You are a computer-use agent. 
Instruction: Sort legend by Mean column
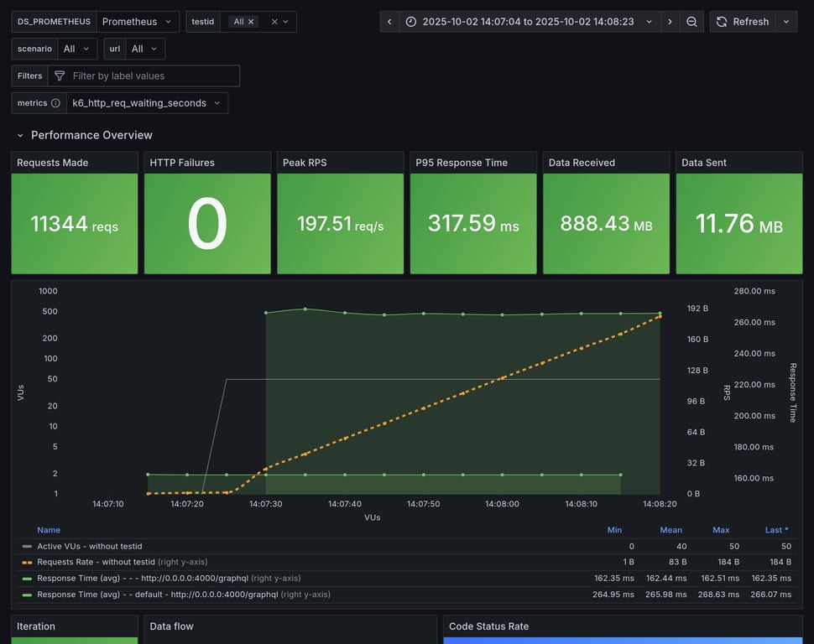671,530
